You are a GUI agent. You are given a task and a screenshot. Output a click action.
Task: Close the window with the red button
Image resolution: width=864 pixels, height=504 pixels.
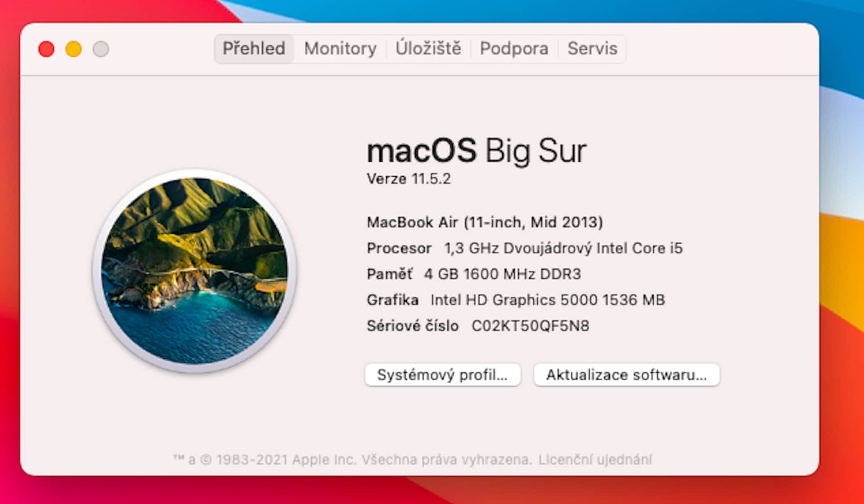click(x=46, y=49)
